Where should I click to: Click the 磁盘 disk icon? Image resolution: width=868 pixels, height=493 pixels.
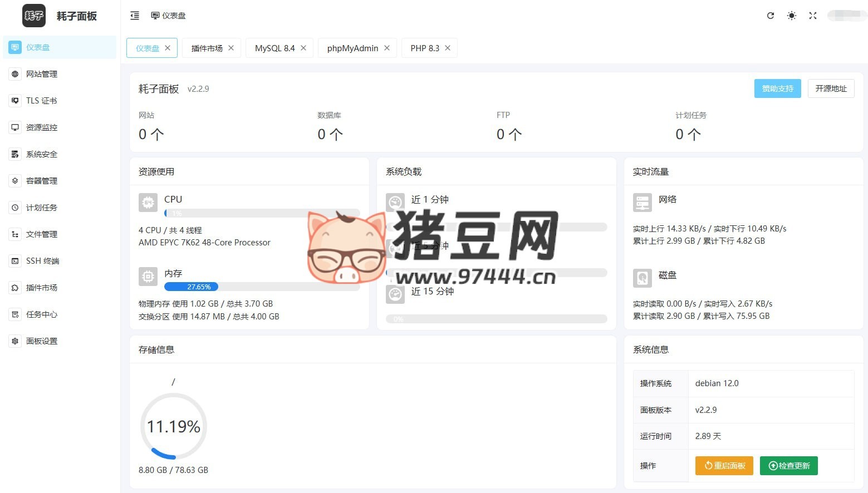click(x=643, y=278)
